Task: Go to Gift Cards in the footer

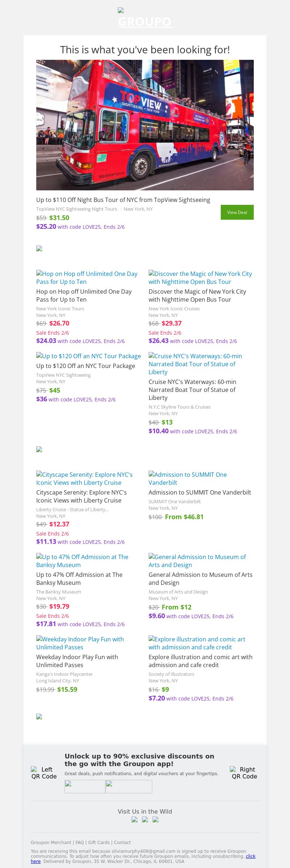Action: pos(99,842)
